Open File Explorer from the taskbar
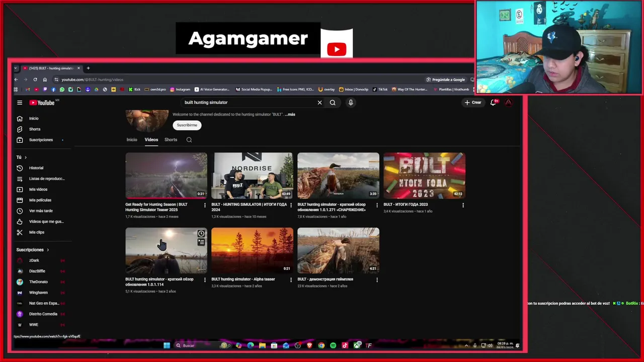Viewport: 644px width, 362px height. pyautogui.click(x=262, y=345)
